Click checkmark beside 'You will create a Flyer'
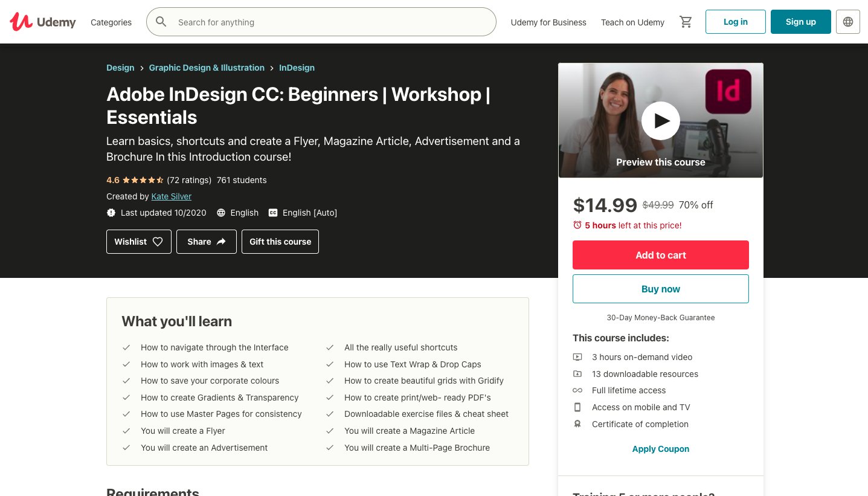Screen dimensions: 868x496 (126, 431)
